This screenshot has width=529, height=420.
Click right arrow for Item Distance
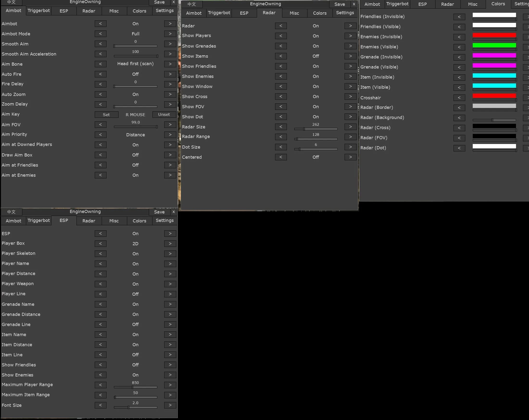click(170, 345)
